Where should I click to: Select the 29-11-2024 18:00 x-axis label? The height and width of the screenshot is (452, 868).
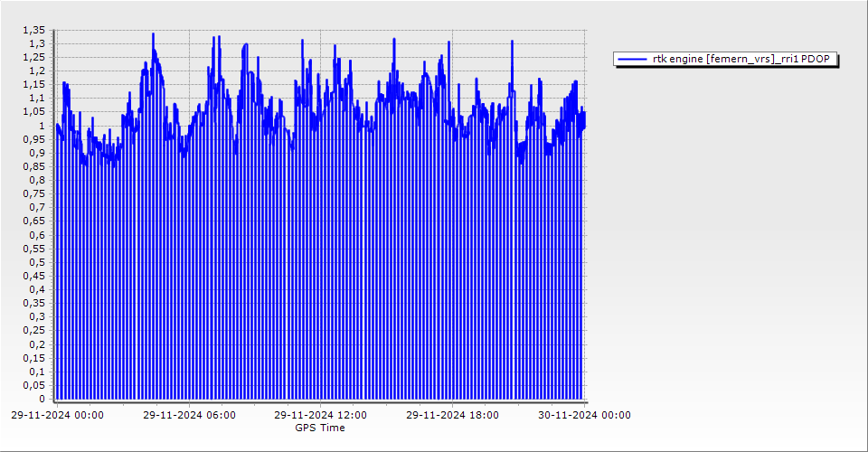pos(452,416)
